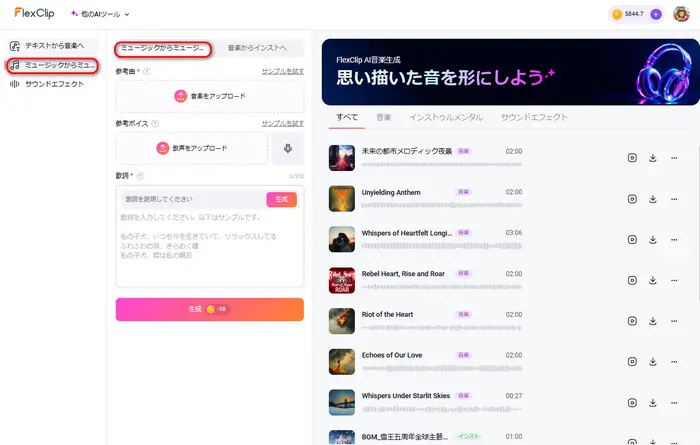Open more options for Rebel Heart, Rise and Roar

click(674, 280)
